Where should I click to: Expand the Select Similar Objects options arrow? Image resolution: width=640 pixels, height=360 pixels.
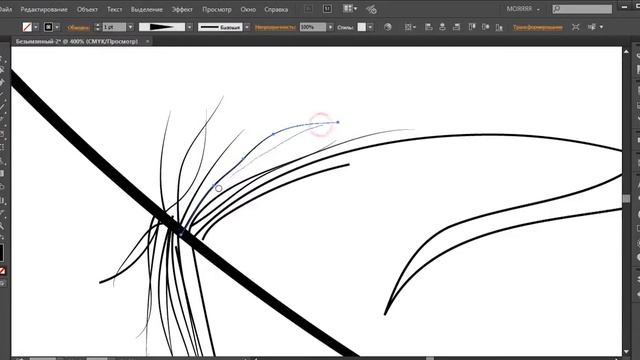point(601,27)
